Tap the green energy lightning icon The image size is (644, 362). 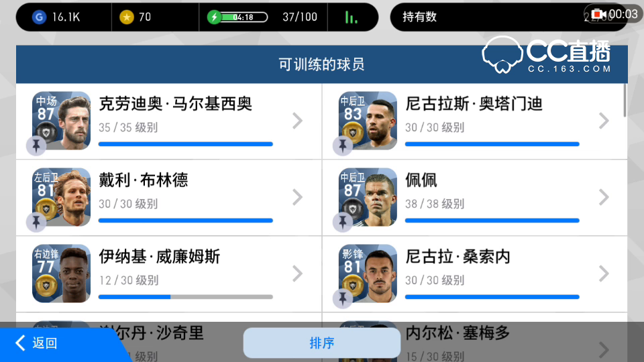pyautogui.click(x=214, y=17)
